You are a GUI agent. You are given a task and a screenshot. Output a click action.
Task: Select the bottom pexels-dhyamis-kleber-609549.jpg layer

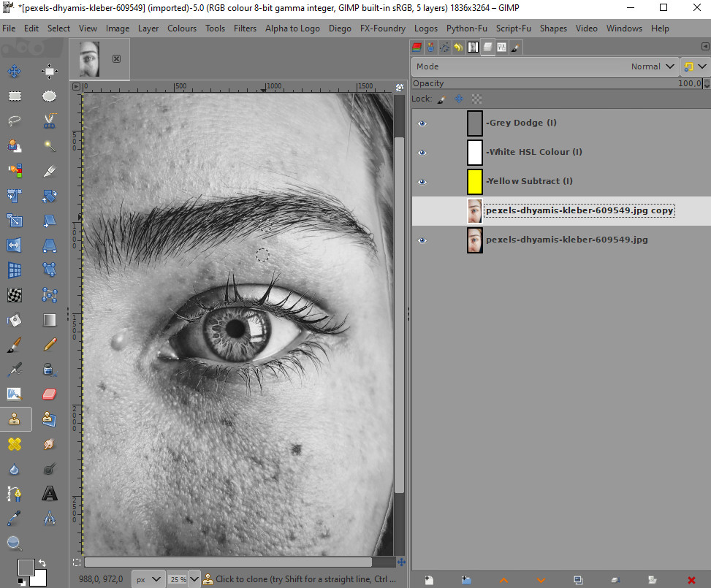pos(566,240)
